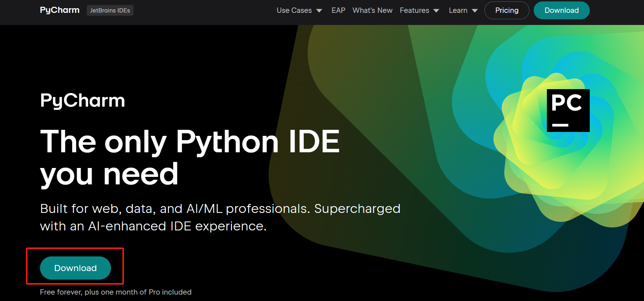Click the 'Built for web, data, and AI/ML professionals' paragraph
This screenshot has height=301, width=644.
point(220,217)
